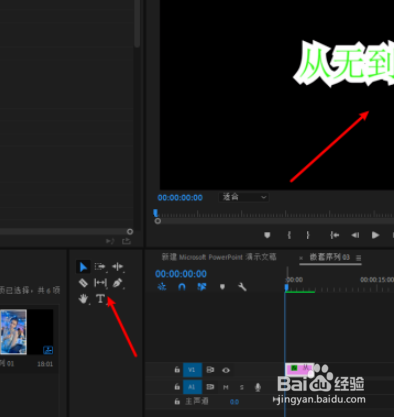The width and height of the screenshot is (394, 417).
Task: Toggle V1 track targeting button
Action: pyautogui.click(x=192, y=370)
